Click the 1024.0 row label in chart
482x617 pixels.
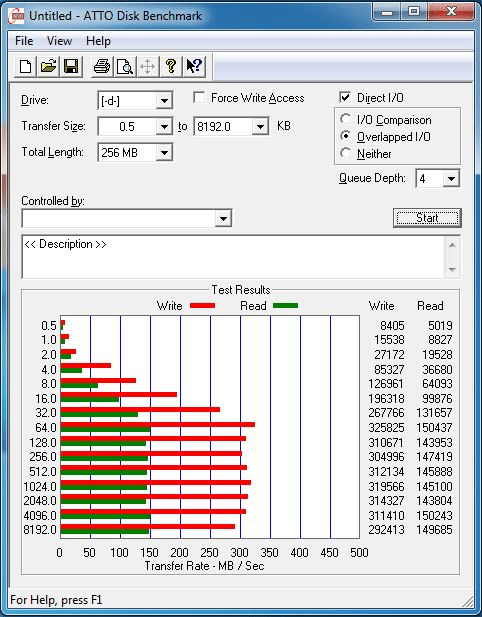point(40,487)
